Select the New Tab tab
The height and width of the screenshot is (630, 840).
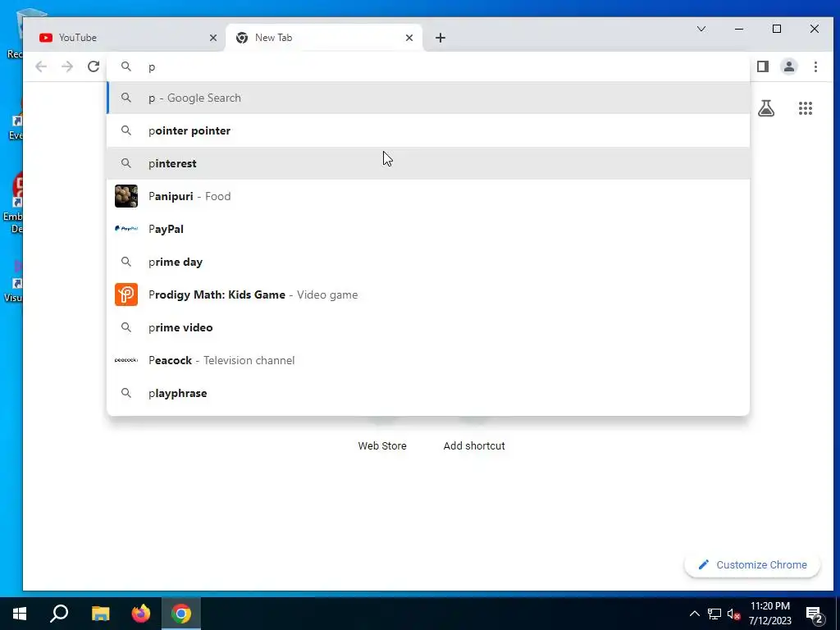point(324,38)
